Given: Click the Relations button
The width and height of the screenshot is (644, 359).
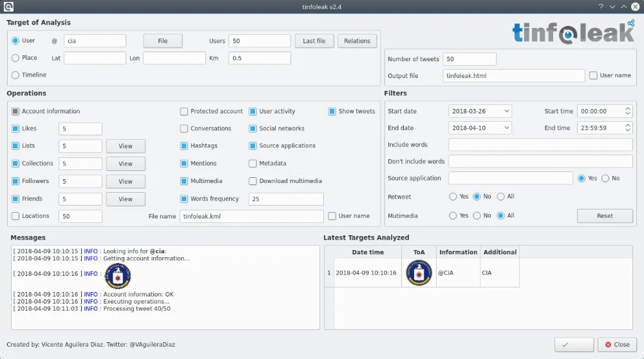Looking at the screenshot, I should pos(357,41).
